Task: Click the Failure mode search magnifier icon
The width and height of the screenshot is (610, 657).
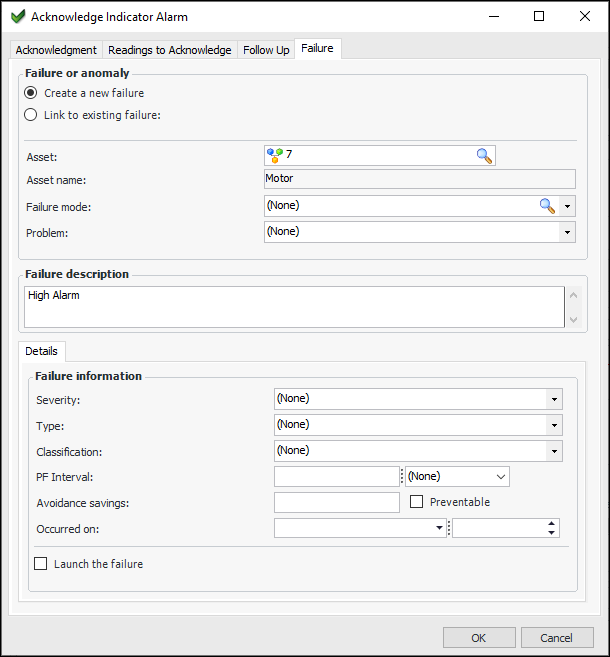Action: point(547,205)
